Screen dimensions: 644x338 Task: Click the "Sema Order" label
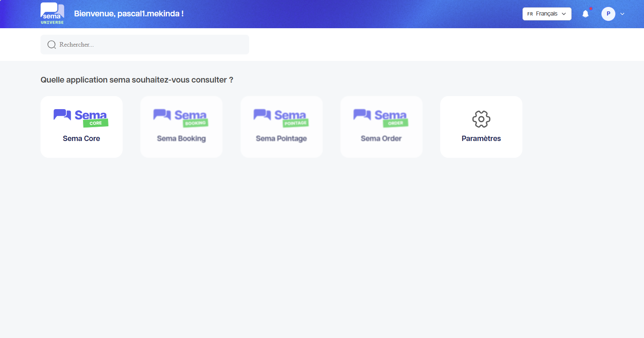coord(381,139)
